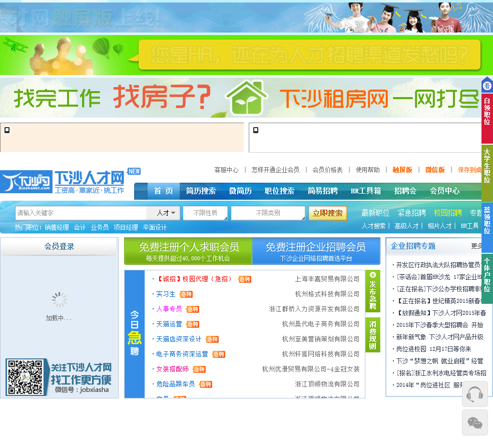Click hot job 会计
The height and width of the screenshot is (448, 493).
point(80,228)
